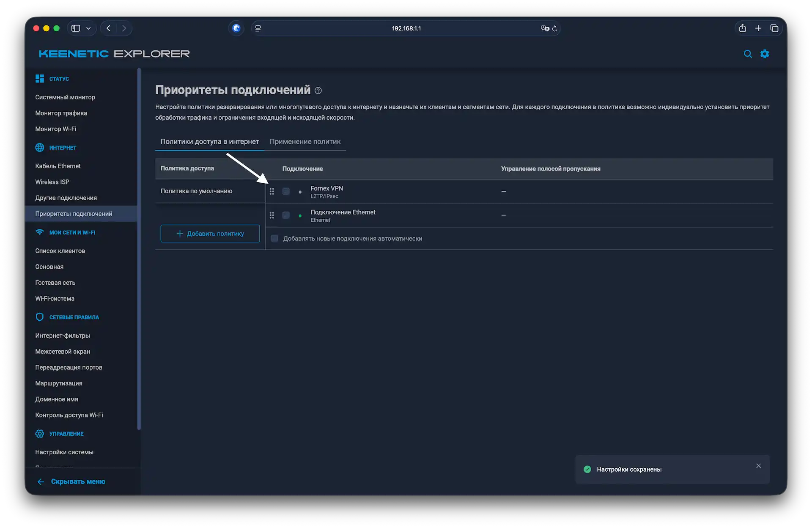812x528 pixels.
Task: Toggle the Fornex VPN connection checkbox
Action: click(x=286, y=192)
